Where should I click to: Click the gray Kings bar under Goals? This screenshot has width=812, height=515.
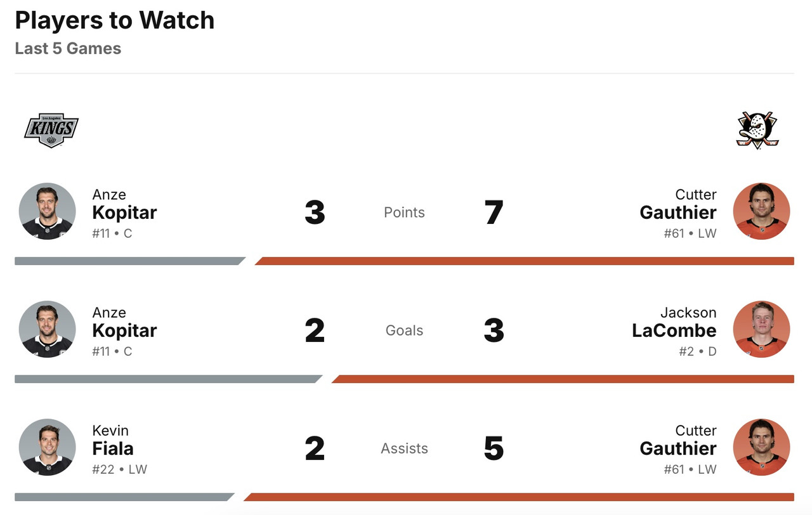(166, 379)
